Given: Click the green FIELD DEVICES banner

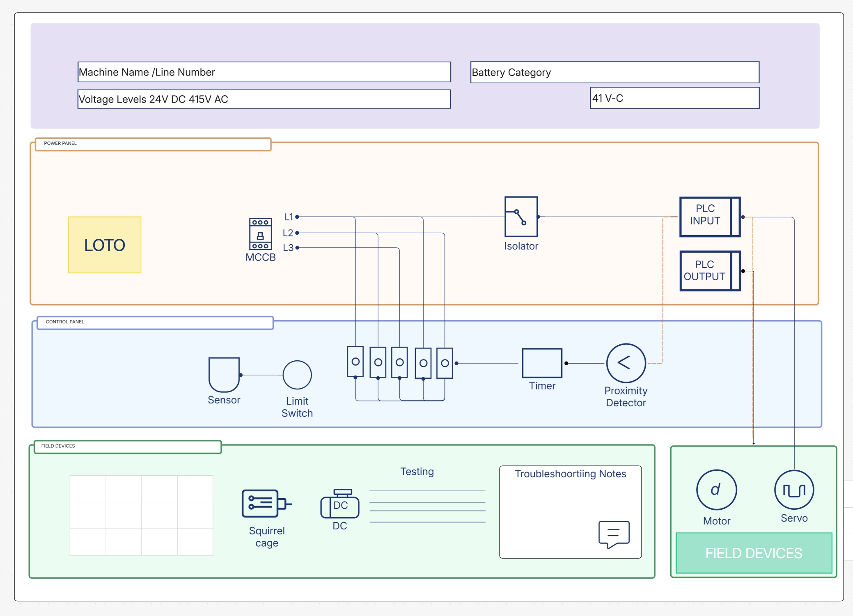Looking at the screenshot, I should pyautogui.click(x=753, y=553).
